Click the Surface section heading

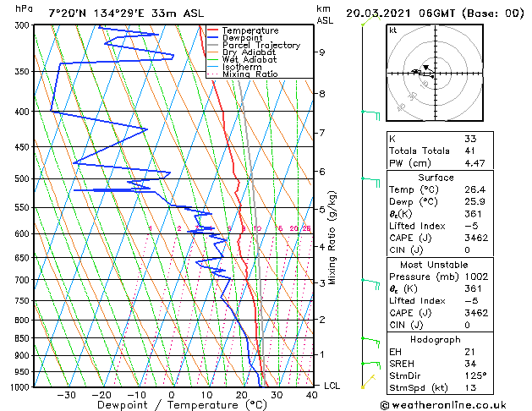[436, 178]
